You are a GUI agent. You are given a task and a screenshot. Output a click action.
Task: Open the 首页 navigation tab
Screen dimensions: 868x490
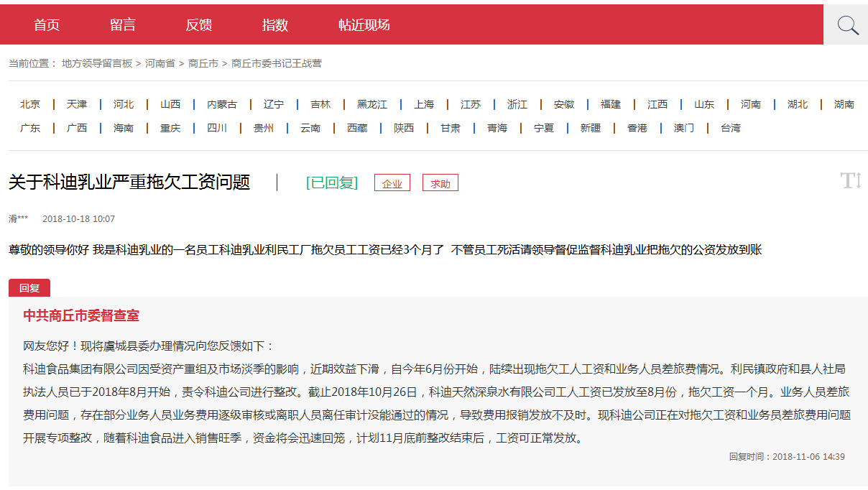47,25
